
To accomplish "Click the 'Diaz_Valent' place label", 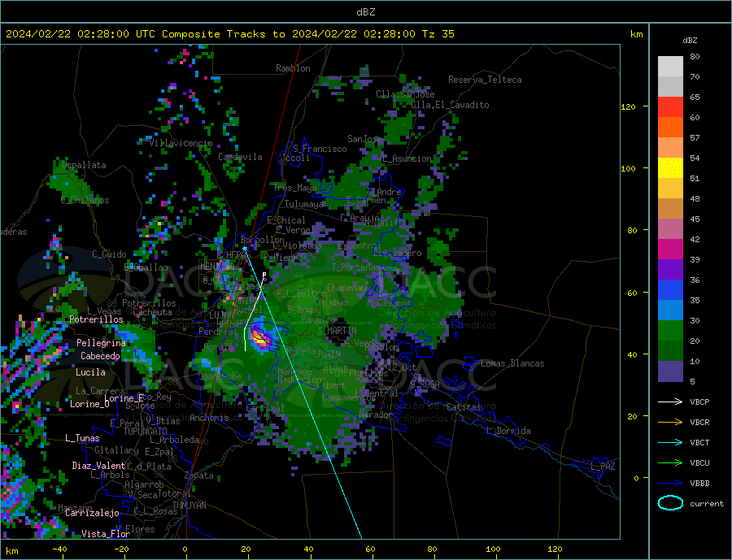I will pyautogui.click(x=98, y=466).
